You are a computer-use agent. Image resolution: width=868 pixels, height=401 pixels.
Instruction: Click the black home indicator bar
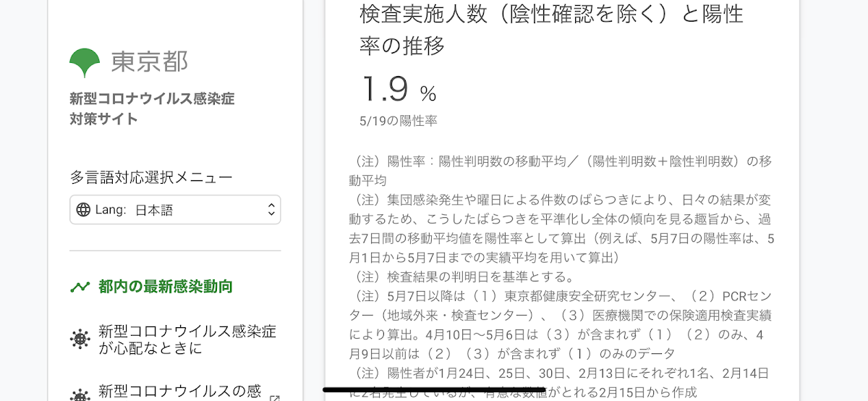point(434,390)
